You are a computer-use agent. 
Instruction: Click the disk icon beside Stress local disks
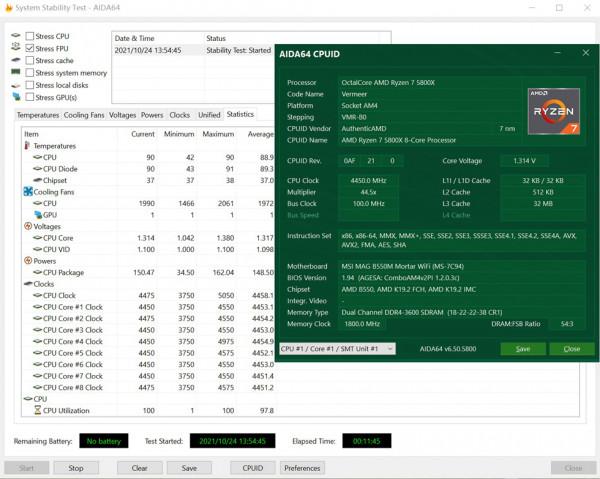[16, 86]
